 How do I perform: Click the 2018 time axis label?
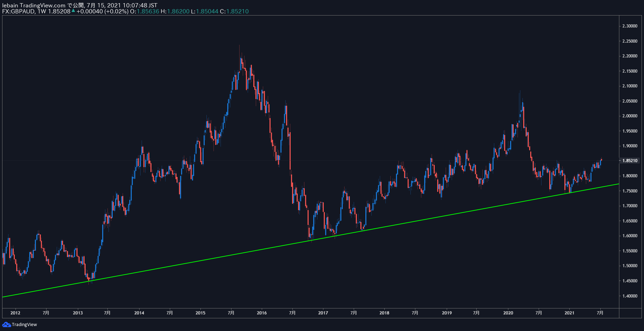[x=384, y=313]
